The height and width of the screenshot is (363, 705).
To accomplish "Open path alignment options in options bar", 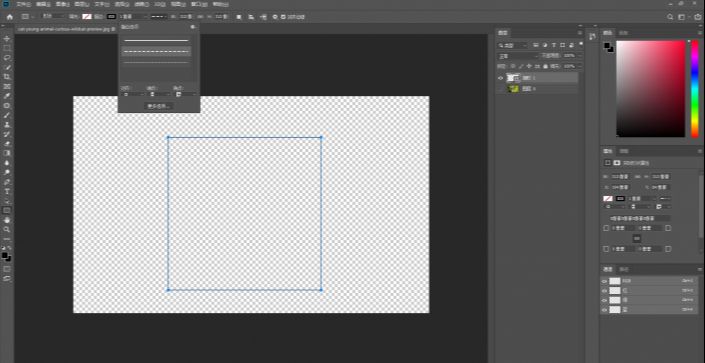I will [251, 17].
